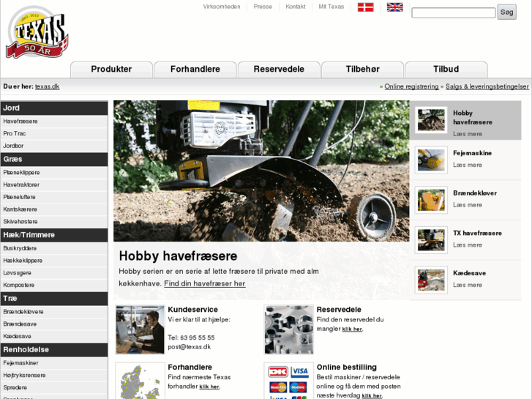Open Plæneklippere in the sidebar
Screen dimensions: 532x399
click(x=54, y=173)
